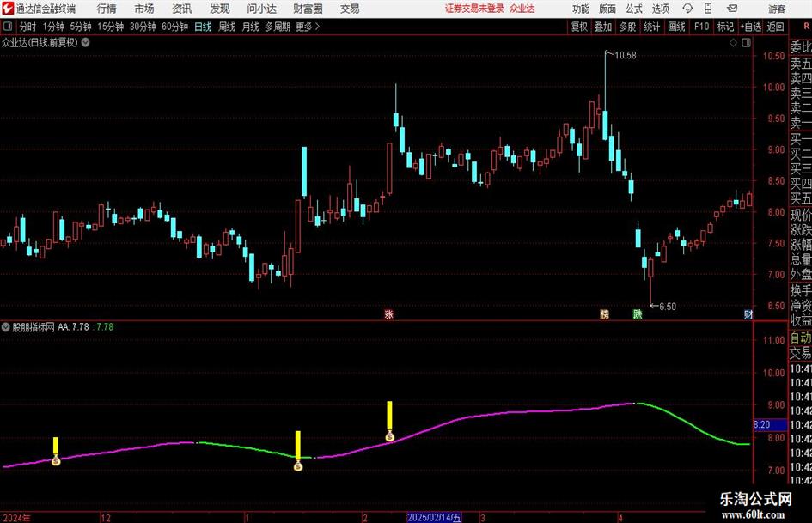
Task: Click the 多股 multi-stock button
Action: 627,27
